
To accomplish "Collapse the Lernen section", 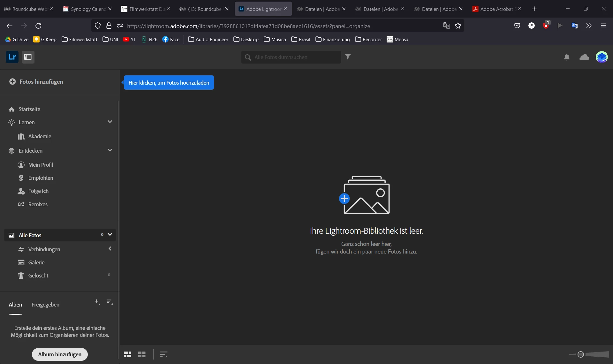I will pos(110,122).
